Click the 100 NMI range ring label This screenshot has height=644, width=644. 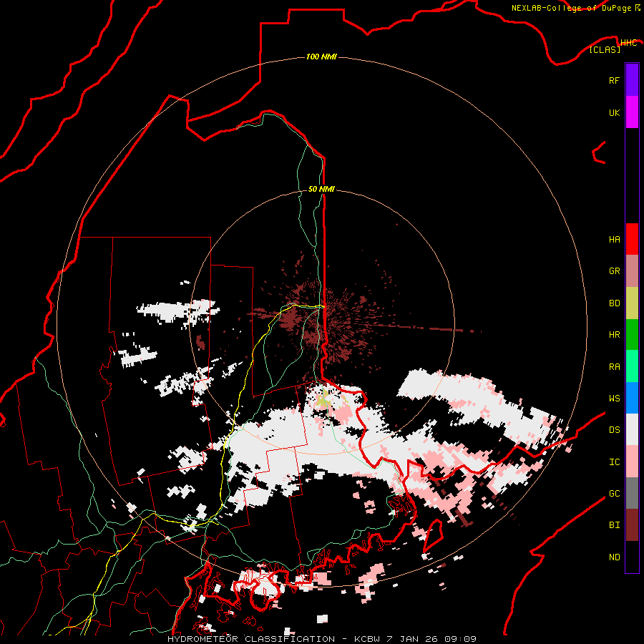click(x=321, y=57)
